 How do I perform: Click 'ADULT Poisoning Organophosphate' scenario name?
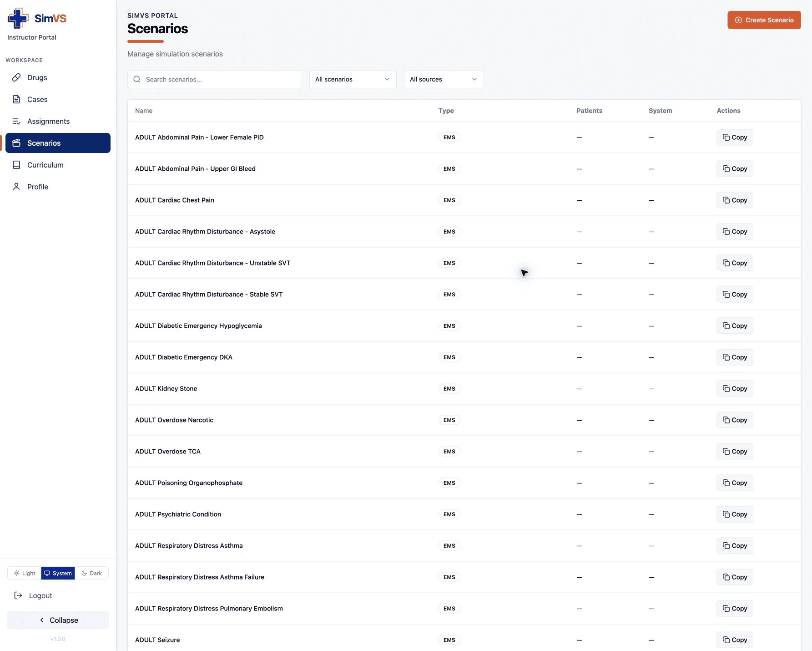[x=189, y=483]
